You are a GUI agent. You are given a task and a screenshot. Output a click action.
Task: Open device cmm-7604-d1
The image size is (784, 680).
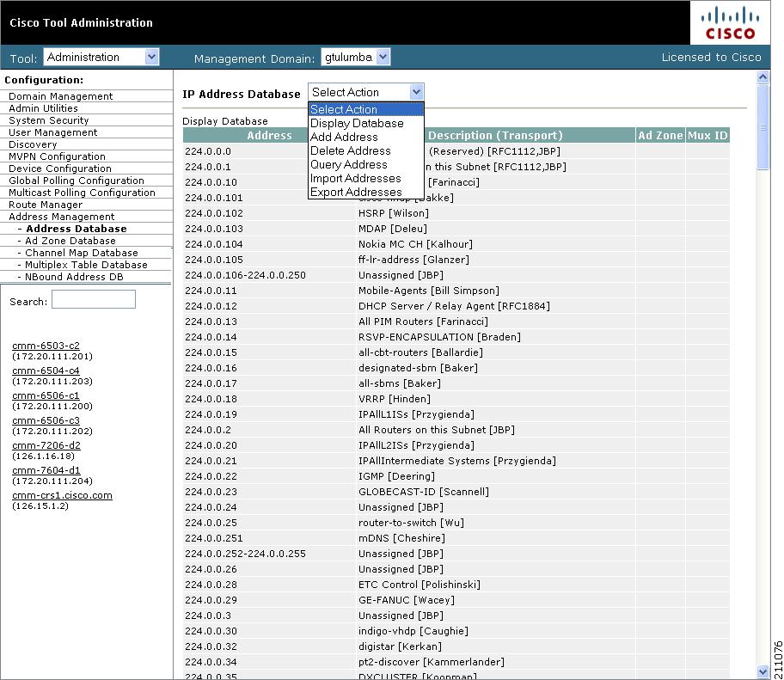point(46,470)
